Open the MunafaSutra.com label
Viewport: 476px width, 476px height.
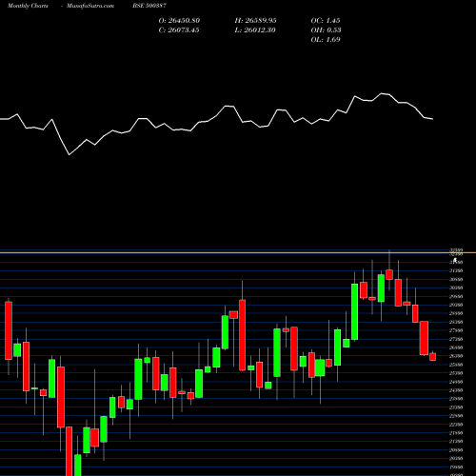pos(90,6)
